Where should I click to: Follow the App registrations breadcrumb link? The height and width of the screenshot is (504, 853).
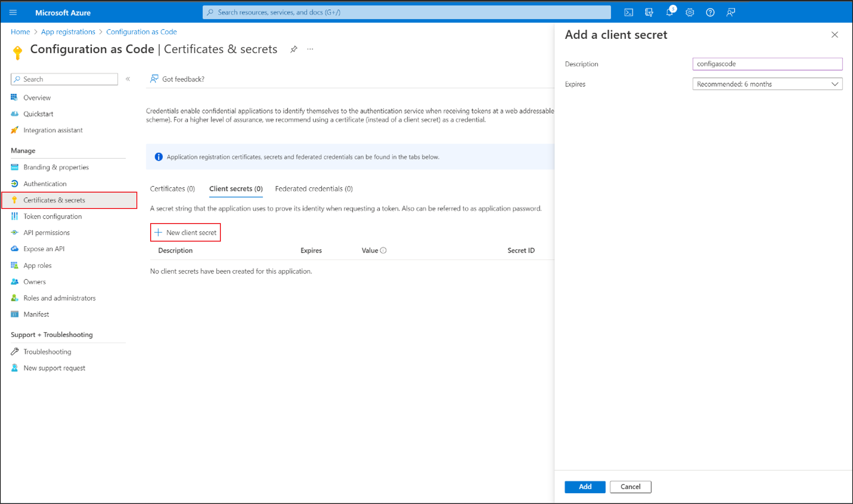(68, 32)
